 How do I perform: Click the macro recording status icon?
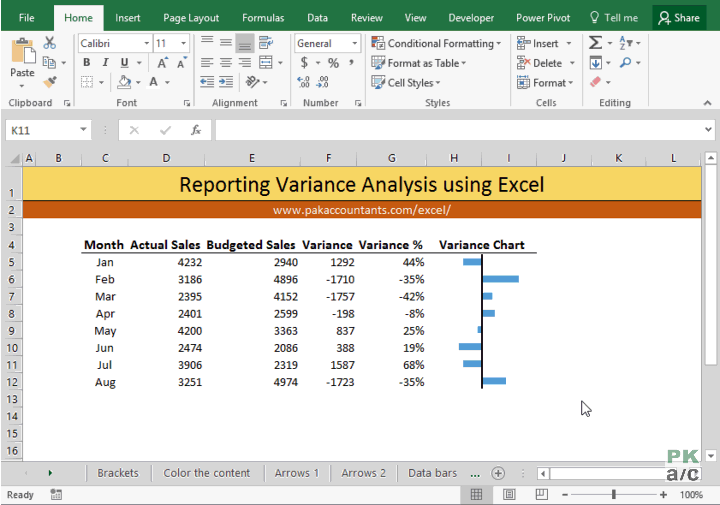(x=56, y=495)
